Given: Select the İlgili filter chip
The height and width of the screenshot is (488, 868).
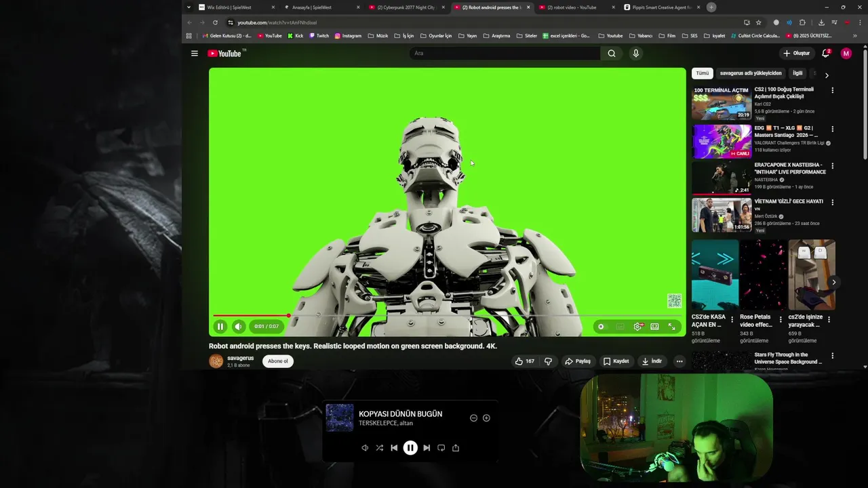Looking at the screenshot, I should [x=797, y=73].
